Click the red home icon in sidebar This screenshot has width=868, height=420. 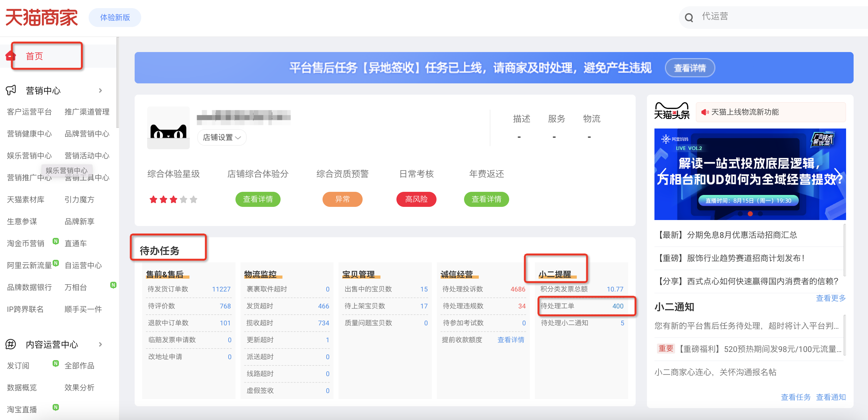(x=11, y=56)
